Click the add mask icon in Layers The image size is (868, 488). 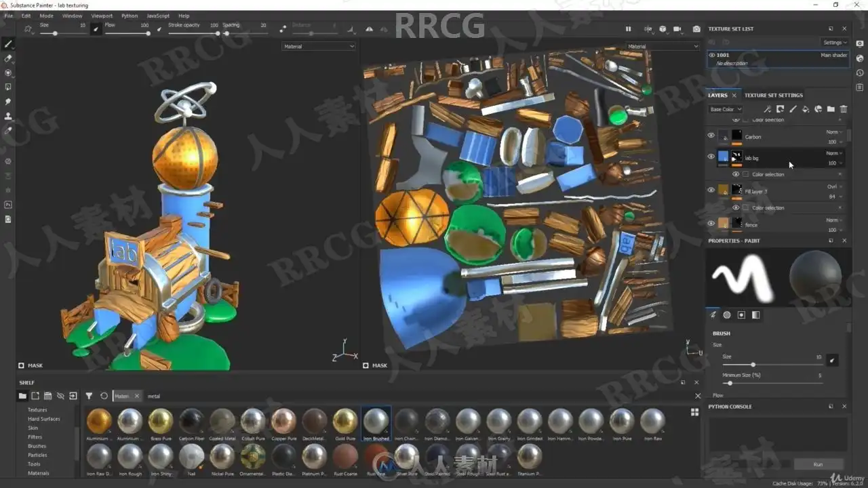click(x=780, y=109)
